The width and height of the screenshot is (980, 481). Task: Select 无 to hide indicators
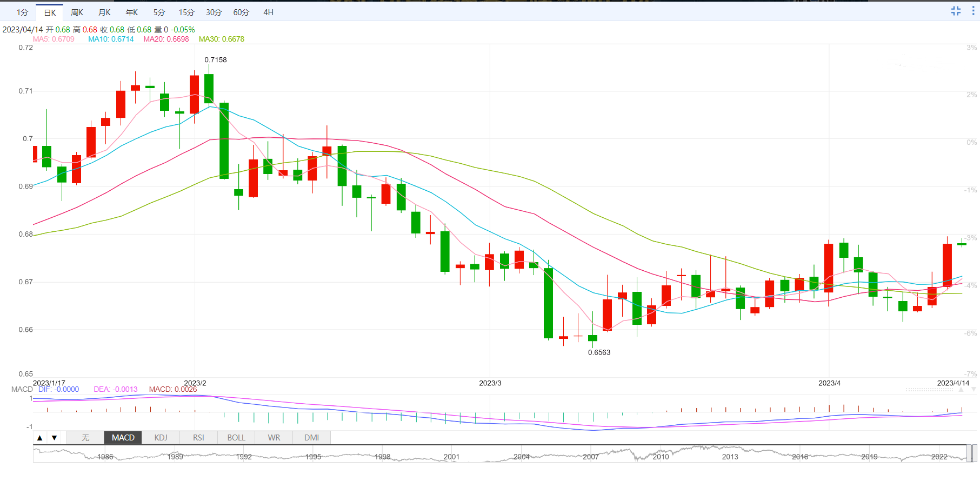click(x=85, y=438)
